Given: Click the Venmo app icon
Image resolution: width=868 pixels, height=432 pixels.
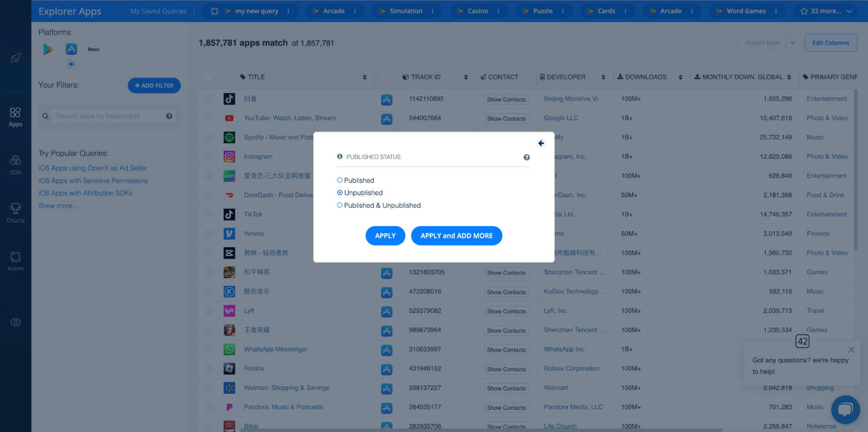Looking at the screenshot, I should (229, 234).
